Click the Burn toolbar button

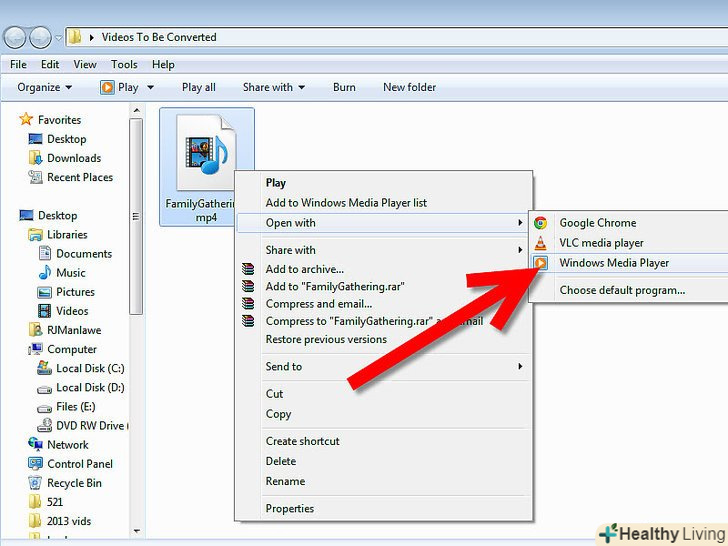[x=344, y=87]
